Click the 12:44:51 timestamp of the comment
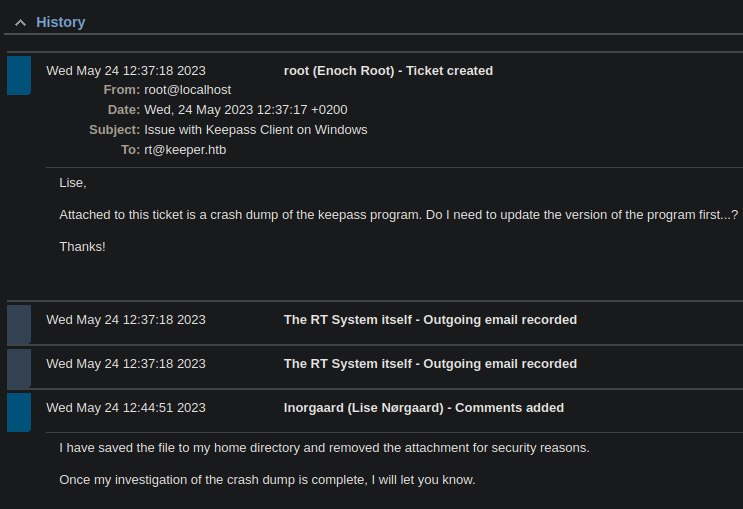The image size is (743, 509). 126,408
